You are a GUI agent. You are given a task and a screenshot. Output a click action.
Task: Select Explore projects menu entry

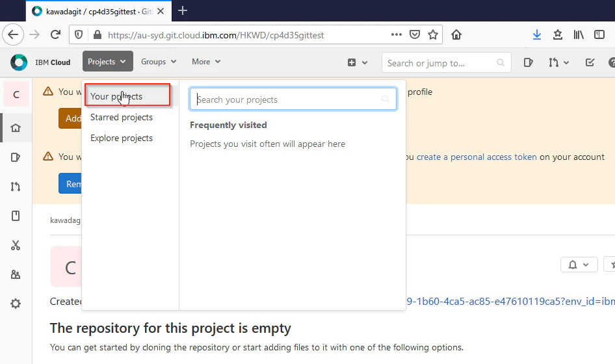tap(122, 138)
